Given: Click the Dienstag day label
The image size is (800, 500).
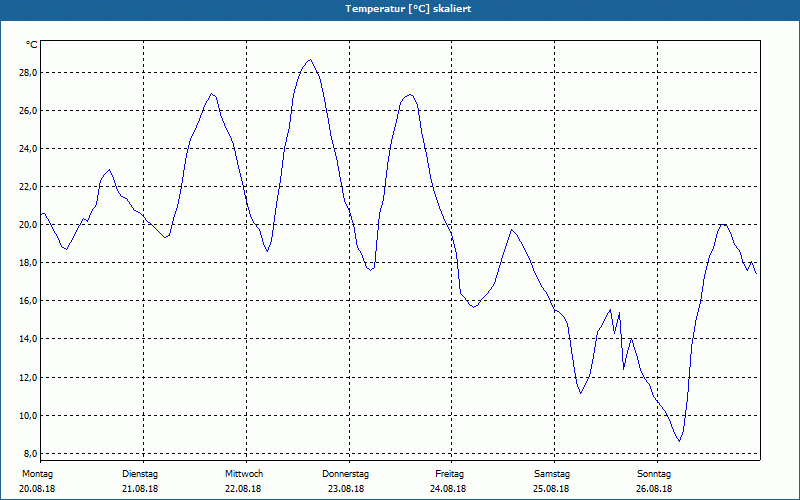Looking at the screenshot, I should (140, 474).
